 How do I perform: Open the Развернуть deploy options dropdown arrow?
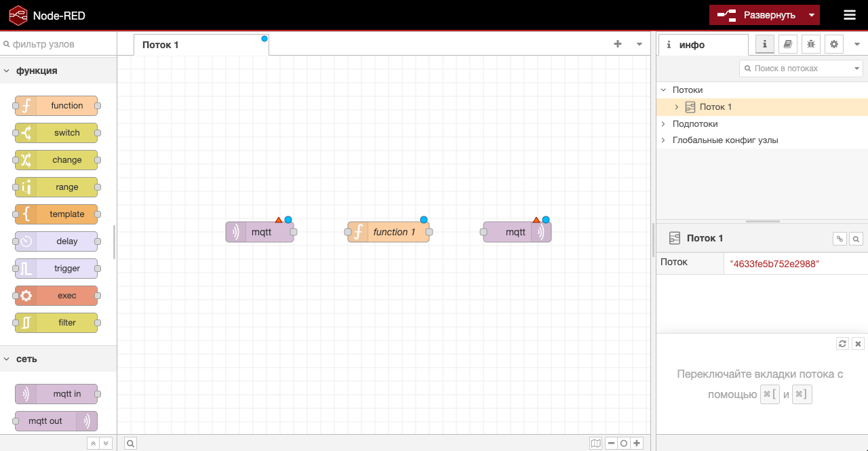click(812, 15)
